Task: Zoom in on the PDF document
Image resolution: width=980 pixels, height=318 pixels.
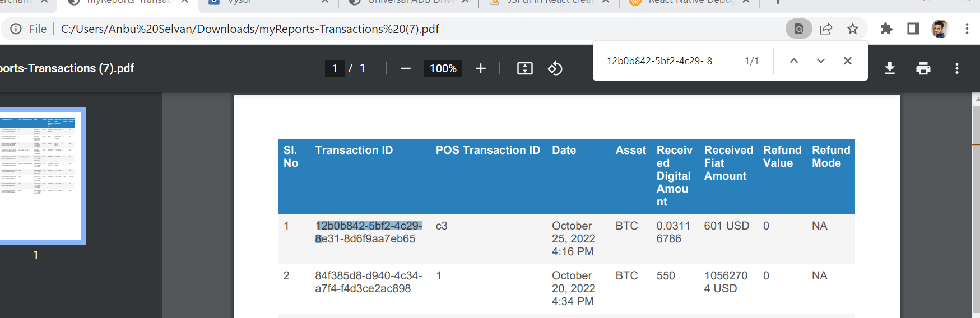Action: pyautogui.click(x=480, y=68)
